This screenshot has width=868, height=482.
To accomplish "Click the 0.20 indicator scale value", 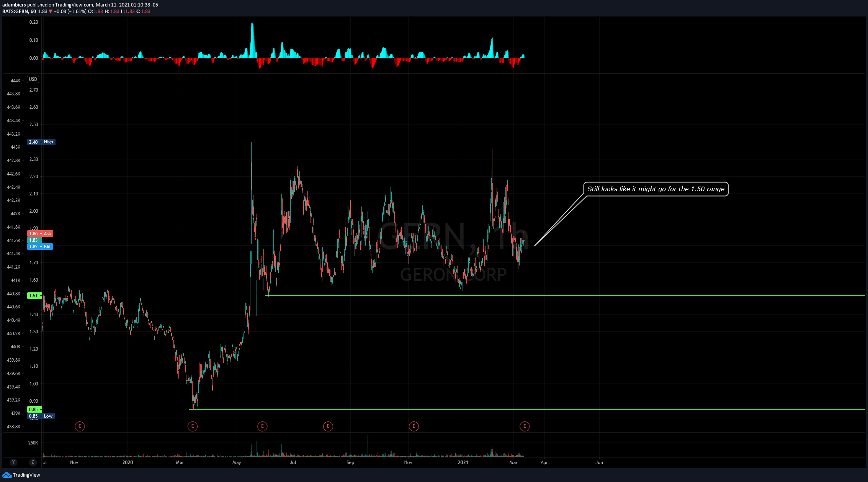I will point(34,22).
